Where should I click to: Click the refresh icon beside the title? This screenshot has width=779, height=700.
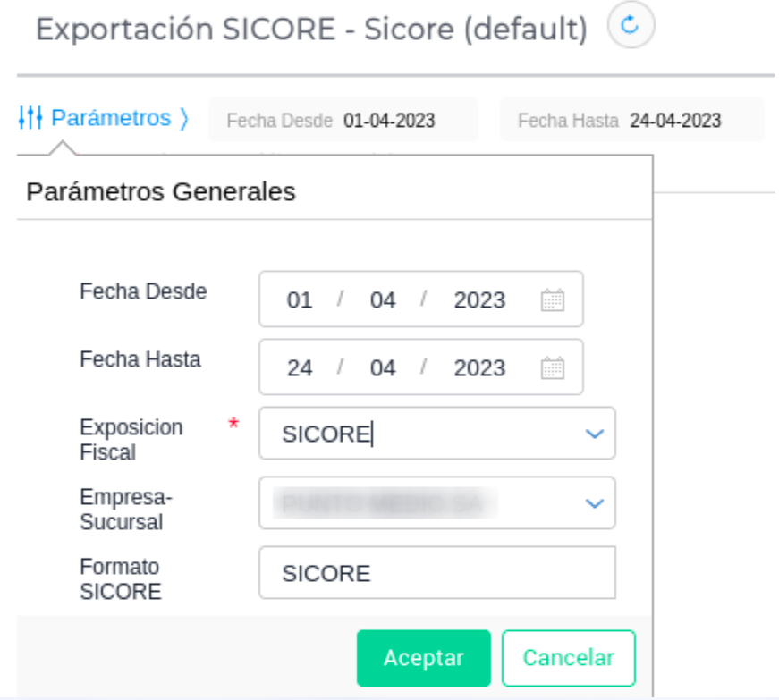point(631,28)
